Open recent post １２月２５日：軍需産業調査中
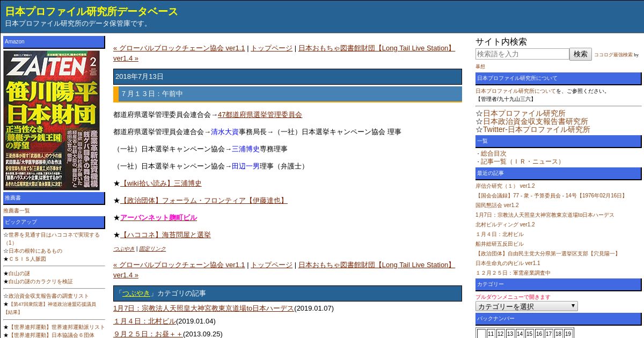Screen dimensions: 644x338 (x=513, y=273)
